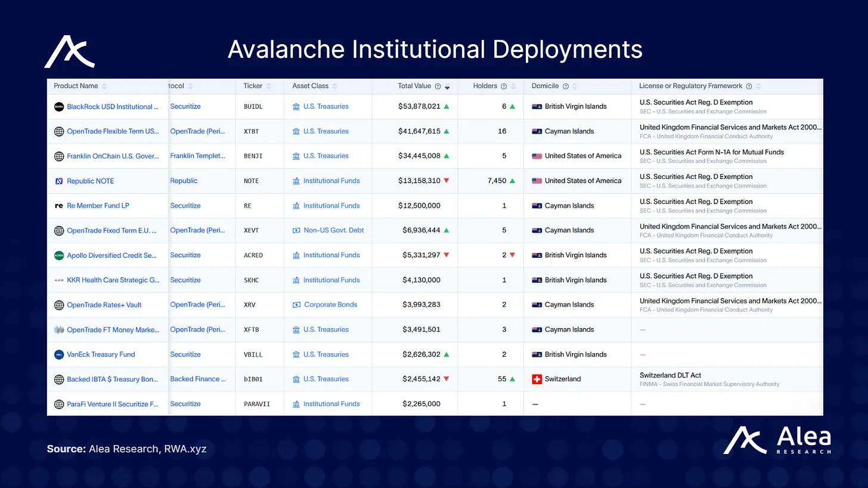Sort by License or Regulatory Framework arrows
868x488 pixels.
(758, 87)
